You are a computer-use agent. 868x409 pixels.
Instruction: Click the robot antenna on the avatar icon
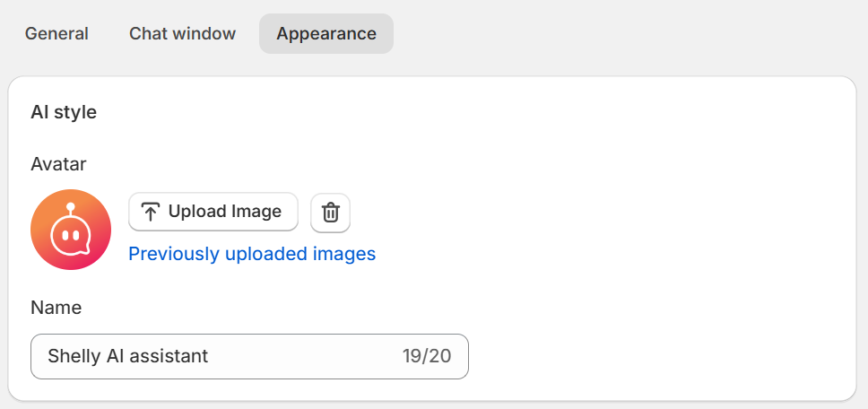click(x=70, y=208)
